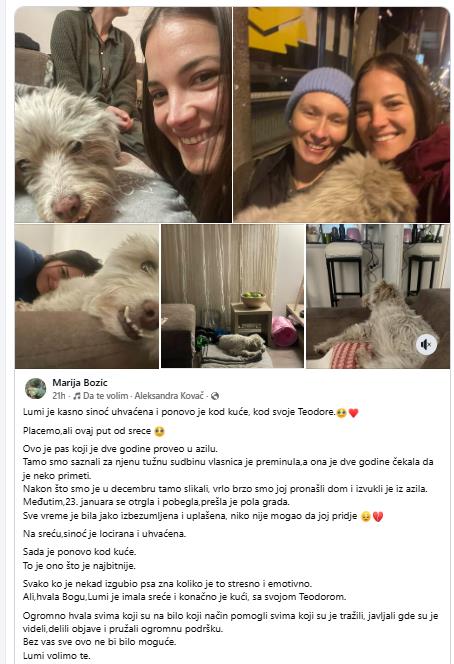The image size is (454, 664).
Task: Open Marija Bozic's profile avatar
Action: click(36, 389)
